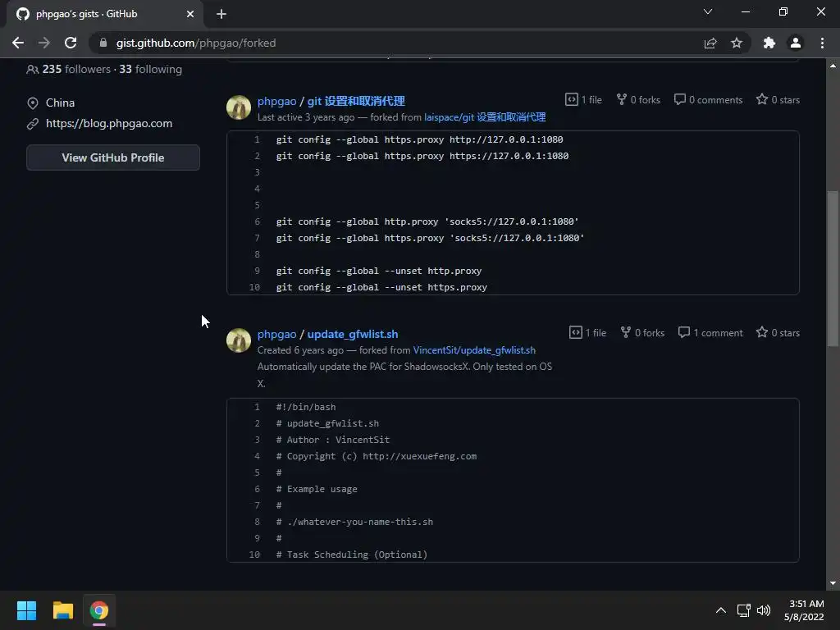This screenshot has height=630, width=840.
Task: Click 1 comment on update_gfwlist.sh gist
Action: [710, 333]
